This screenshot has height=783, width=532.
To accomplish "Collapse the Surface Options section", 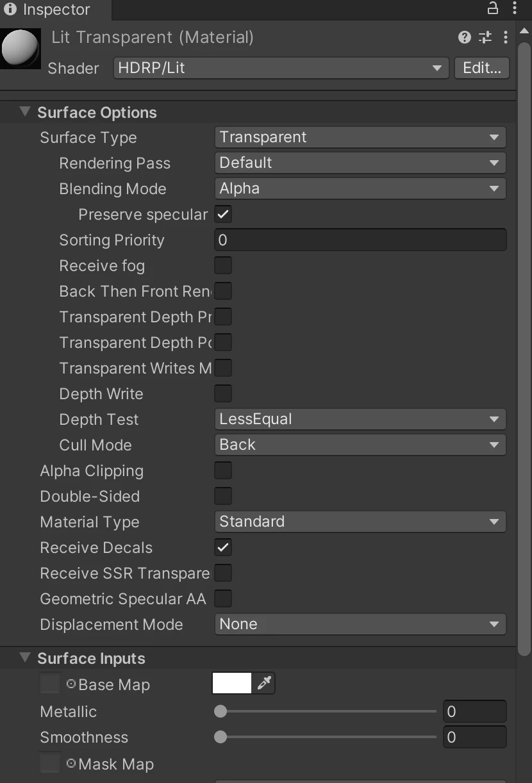I will pos(25,111).
